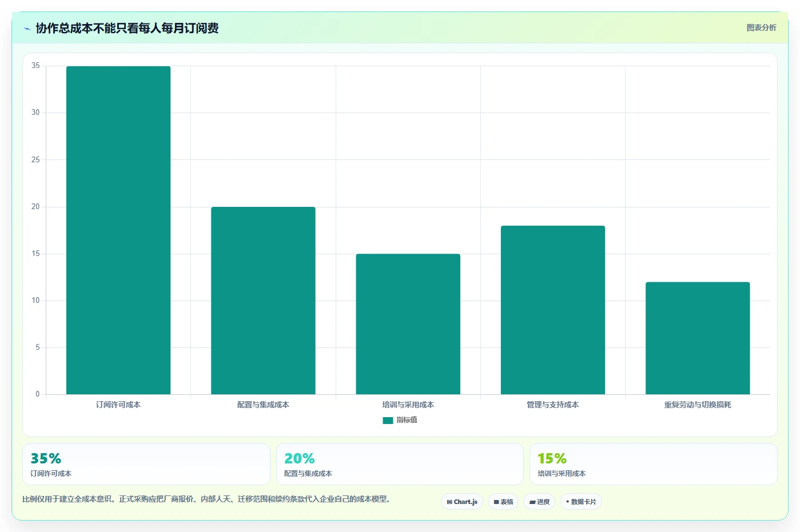
Task: Click the 重复劳动与切换损耗 axis label
Action: point(698,405)
